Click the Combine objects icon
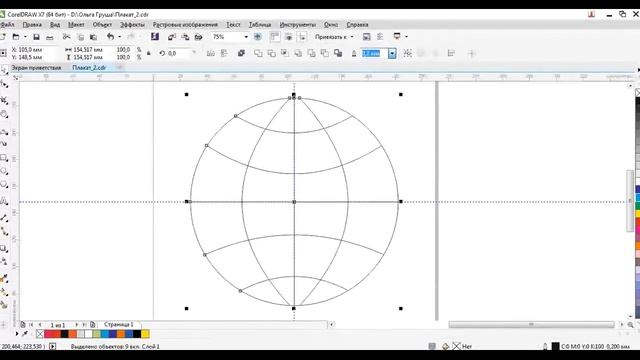640x360 pixels. (x=241, y=53)
